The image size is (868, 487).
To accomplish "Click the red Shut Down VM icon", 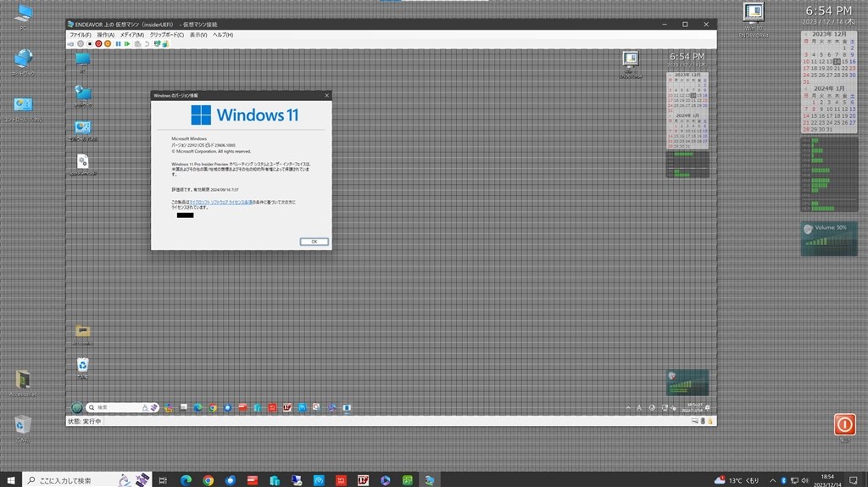I will click(x=98, y=44).
